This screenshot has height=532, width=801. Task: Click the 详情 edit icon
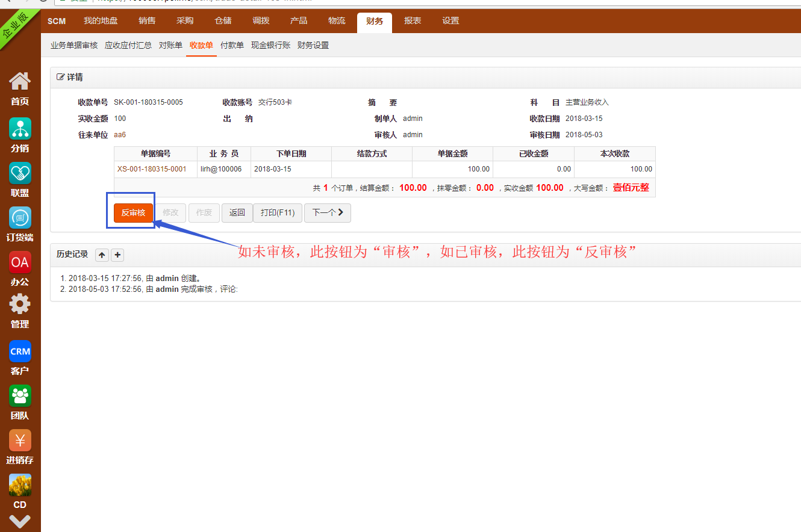pos(60,77)
